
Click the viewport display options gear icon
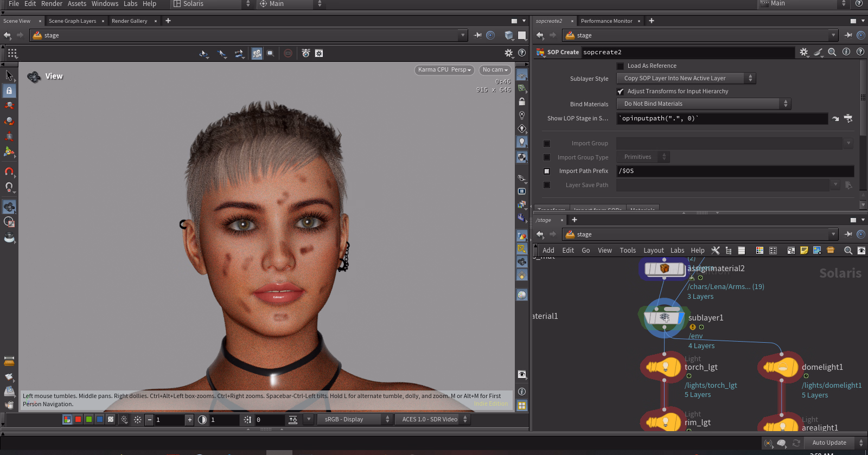[508, 53]
